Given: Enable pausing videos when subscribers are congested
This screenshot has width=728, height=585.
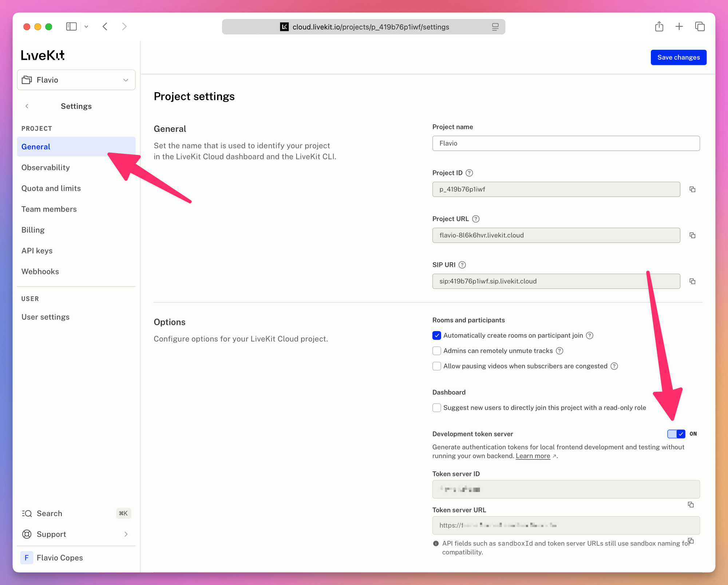Looking at the screenshot, I should (437, 366).
